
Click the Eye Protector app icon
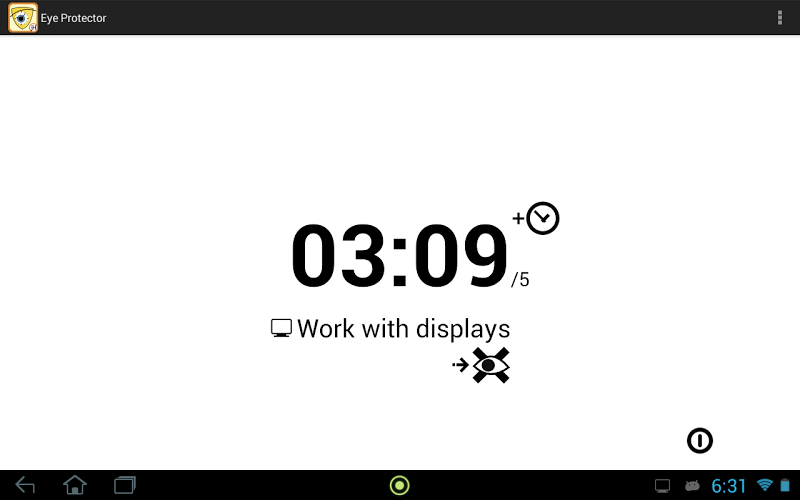point(22,17)
